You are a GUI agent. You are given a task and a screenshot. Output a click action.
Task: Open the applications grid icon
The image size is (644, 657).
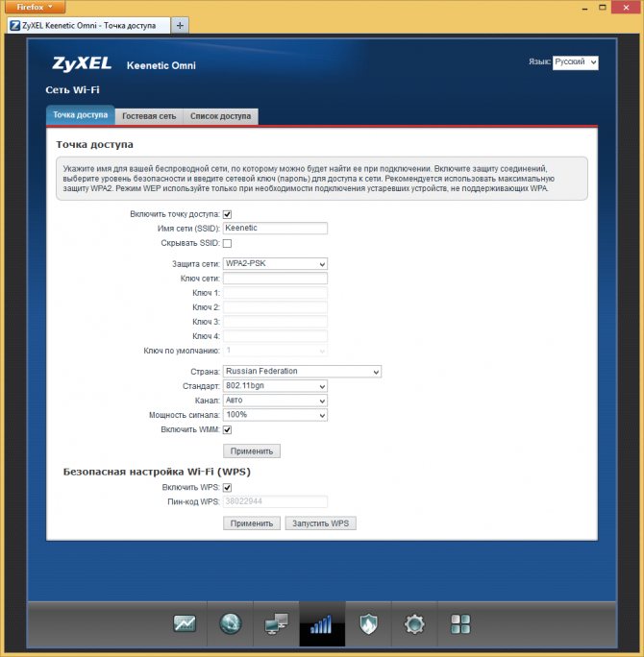click(460, 624)
